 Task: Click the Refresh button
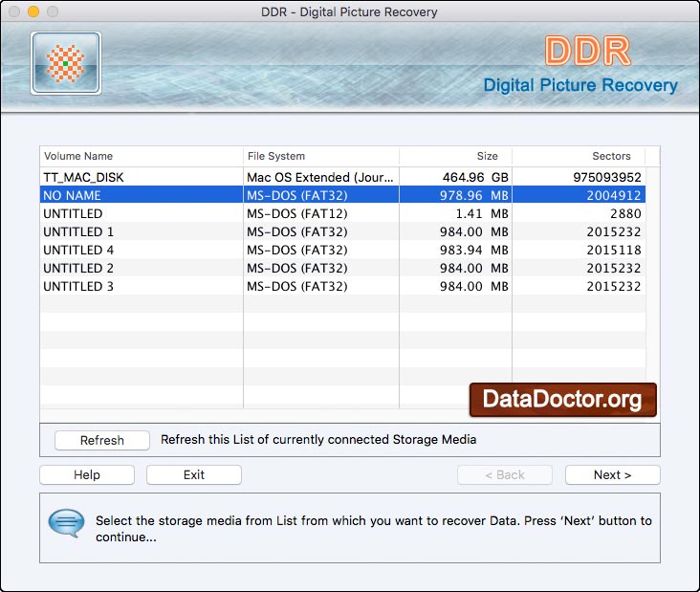pyautogui.click(x=102, y=440)
